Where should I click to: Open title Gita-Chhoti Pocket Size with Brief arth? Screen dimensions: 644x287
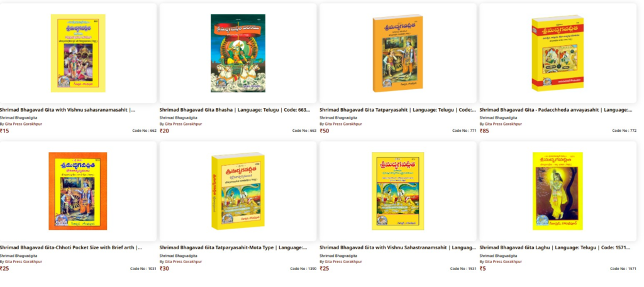pyautogui.click(x=71, y=247)
